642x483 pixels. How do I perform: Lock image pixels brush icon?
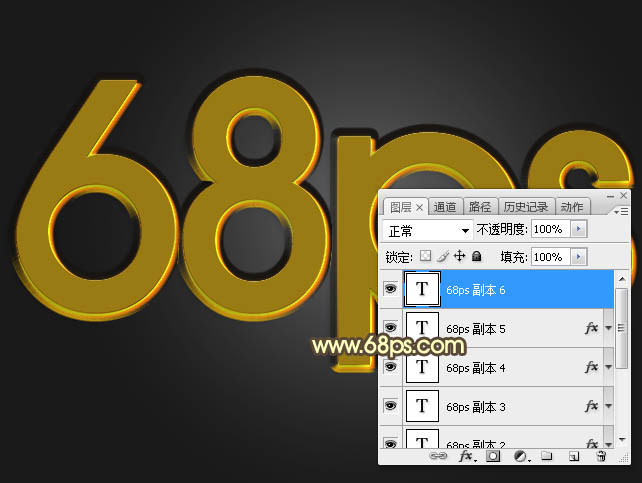click(x=443, y=256)
